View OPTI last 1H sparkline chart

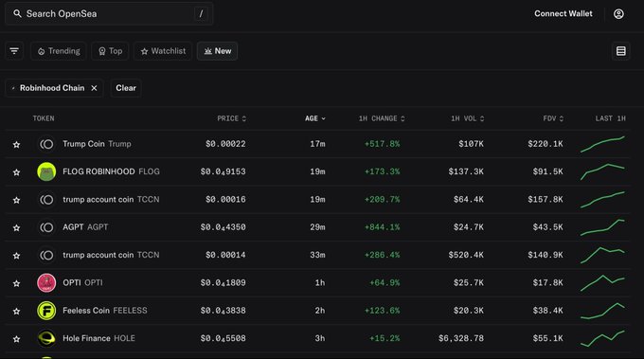click(602, 282)
